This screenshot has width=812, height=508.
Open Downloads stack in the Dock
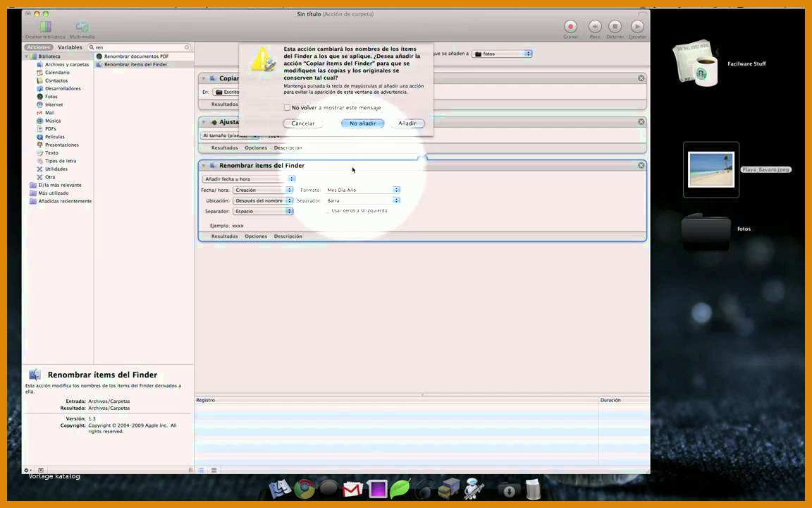pyautogui.click(x=508, y=490)
